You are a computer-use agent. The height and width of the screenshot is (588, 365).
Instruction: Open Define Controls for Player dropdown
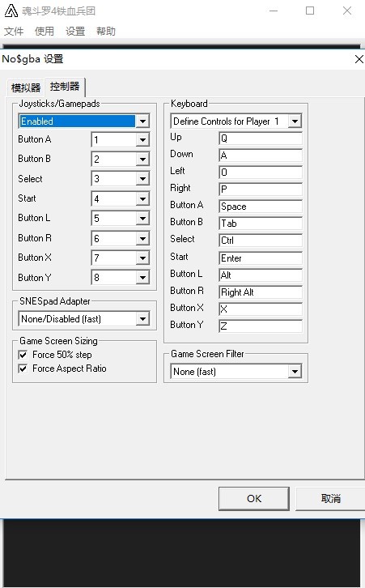[295, 121]
